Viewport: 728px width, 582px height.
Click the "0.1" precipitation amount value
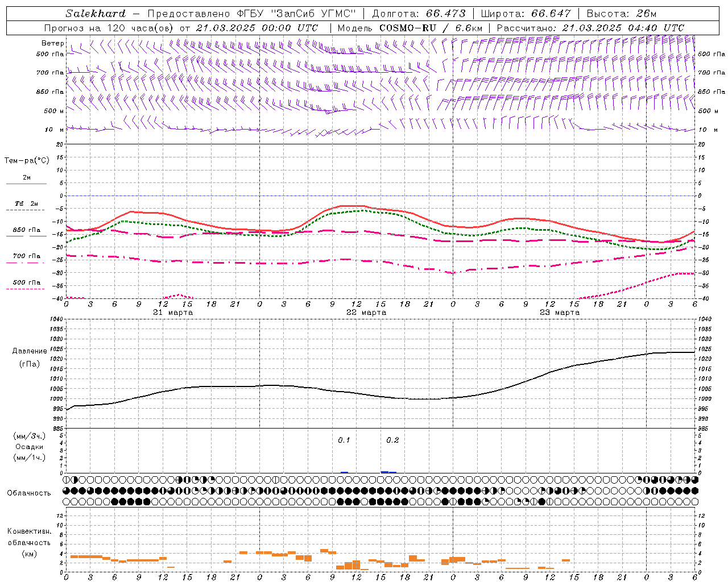[x=344, y=440]
